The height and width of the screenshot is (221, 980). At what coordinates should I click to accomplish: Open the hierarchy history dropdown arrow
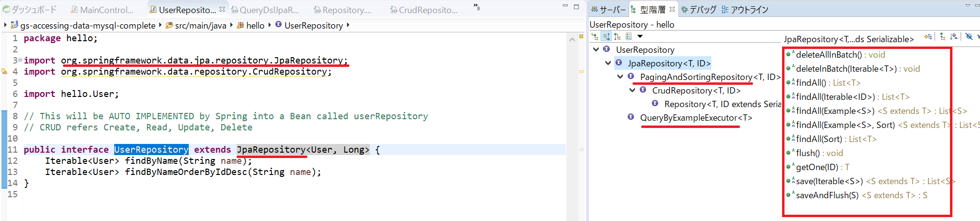click(x=640, y=37)
